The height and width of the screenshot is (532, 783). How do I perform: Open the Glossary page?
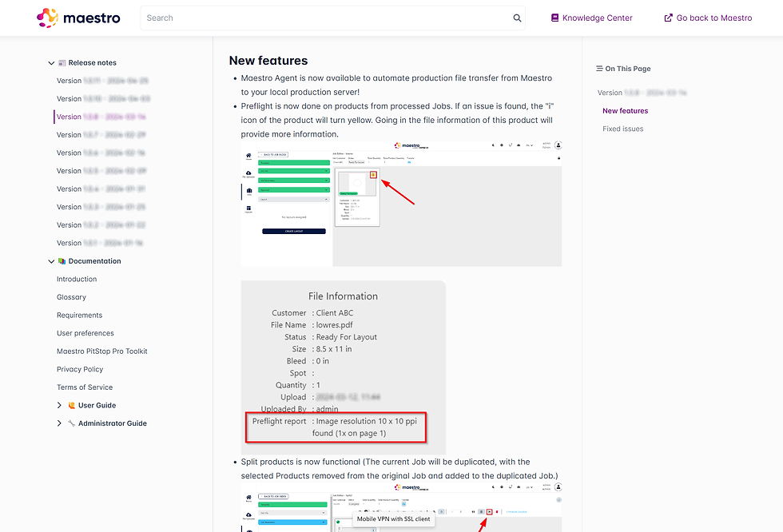tap(71, 297)
